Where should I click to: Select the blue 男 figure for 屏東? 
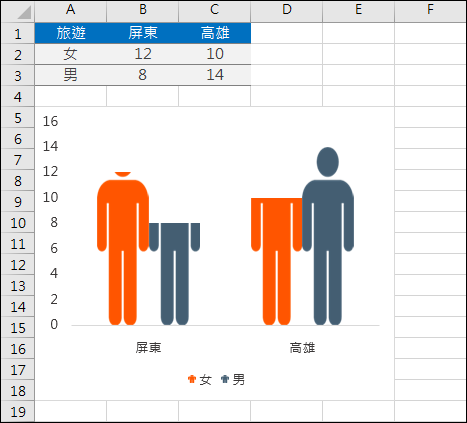coord(175,274)
